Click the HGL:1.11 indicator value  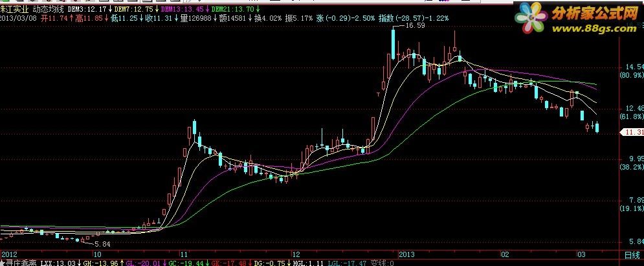[309, 263]
